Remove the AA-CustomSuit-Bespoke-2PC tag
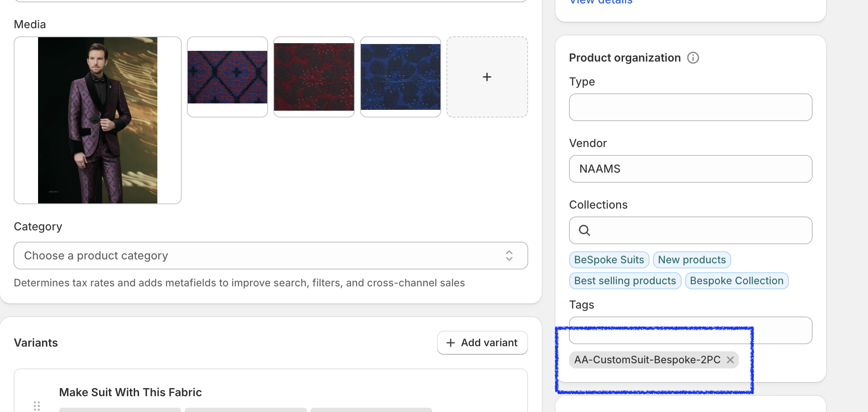Image resolution: width=868 pixels, height=412 pixels. 730,360
